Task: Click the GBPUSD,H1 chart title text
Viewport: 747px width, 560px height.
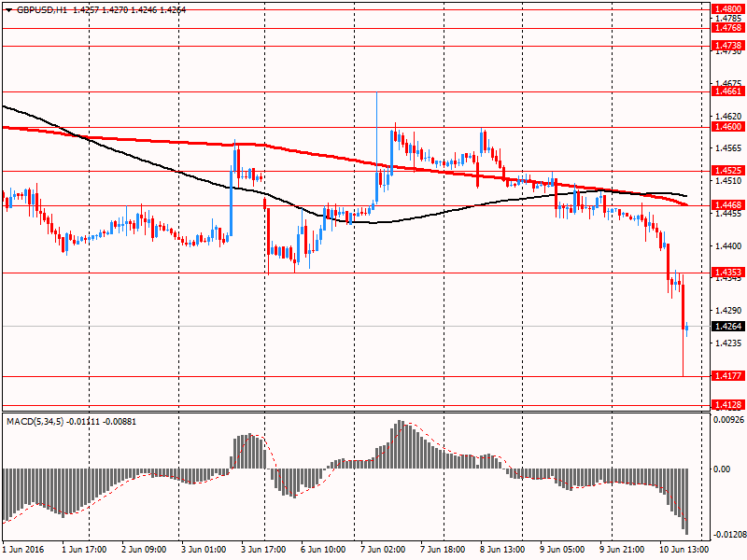Action: click(42, 9)
